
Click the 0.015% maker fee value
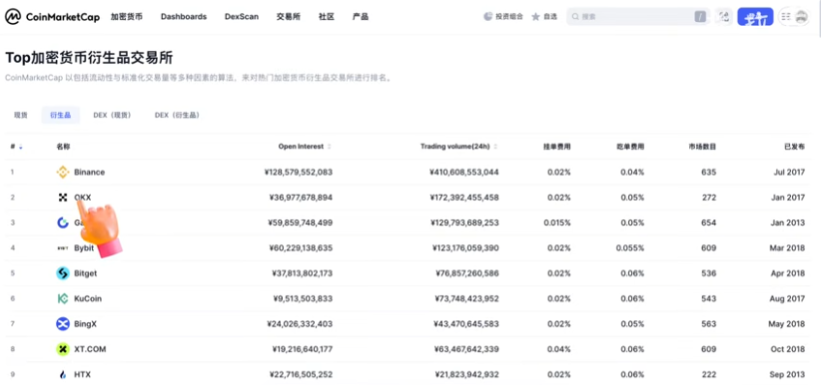(x=557, y=223)
